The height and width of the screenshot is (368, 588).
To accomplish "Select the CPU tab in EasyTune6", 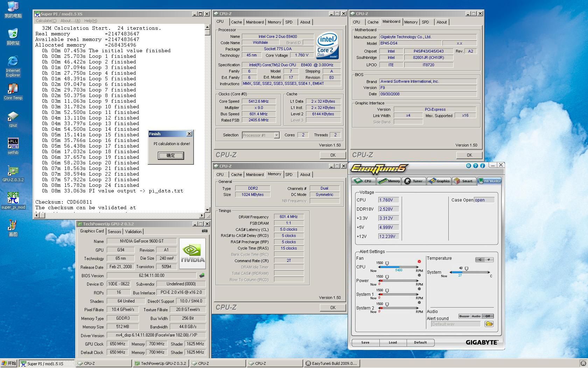I will (x=364, y=181).
